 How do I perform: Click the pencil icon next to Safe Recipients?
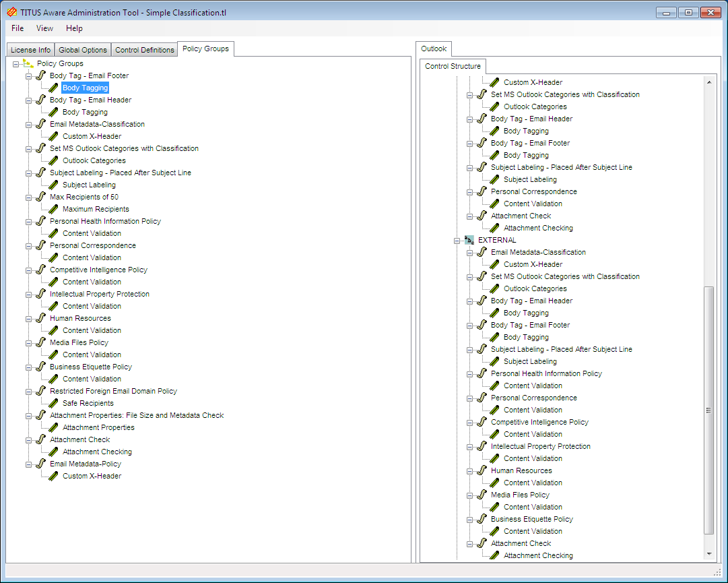(x=53, y=403)
